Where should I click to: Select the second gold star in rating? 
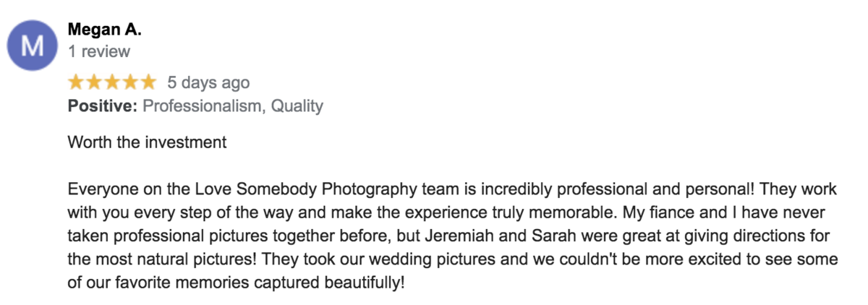pos(94,82)
